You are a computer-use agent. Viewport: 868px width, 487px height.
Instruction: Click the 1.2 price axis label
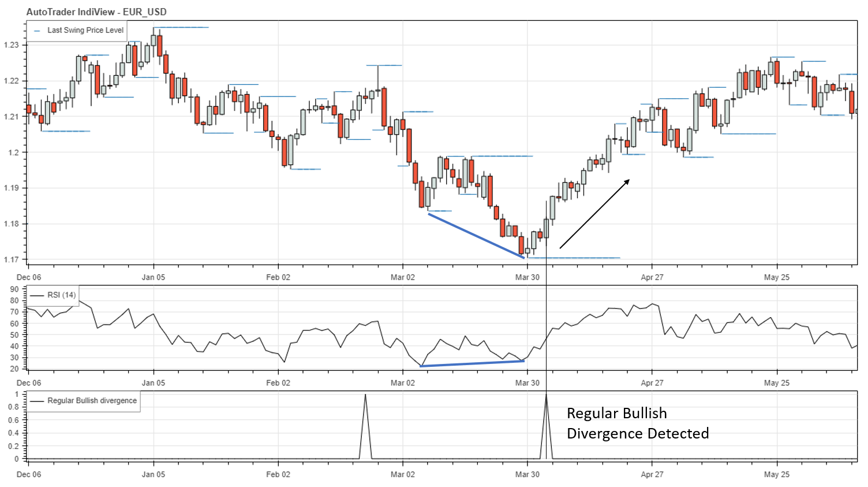(13, 153)
